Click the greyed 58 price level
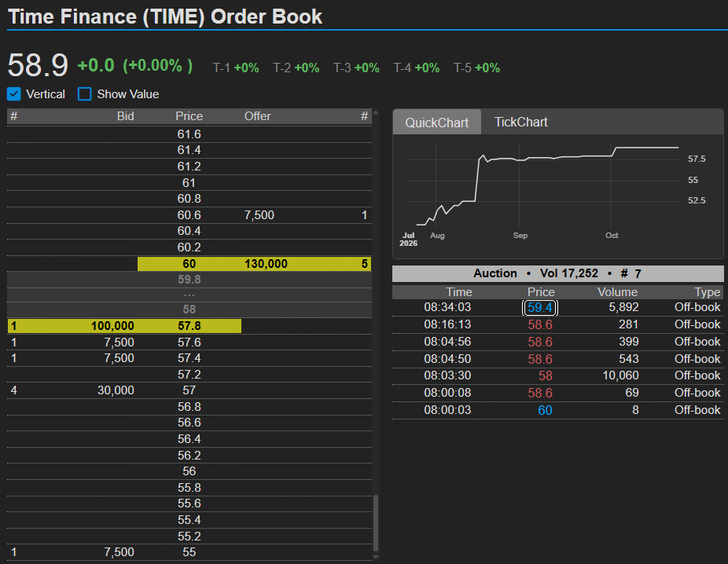The width and height of the screenshot is (728, 564). pos(189,309)
